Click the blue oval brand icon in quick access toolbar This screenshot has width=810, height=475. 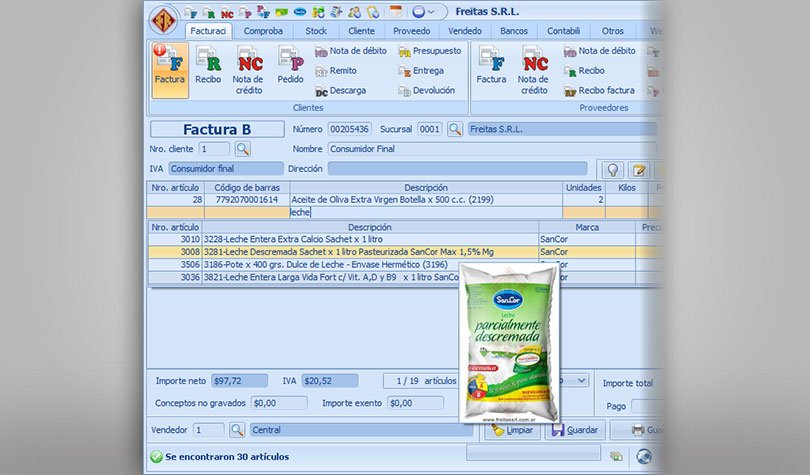point(300,11)
